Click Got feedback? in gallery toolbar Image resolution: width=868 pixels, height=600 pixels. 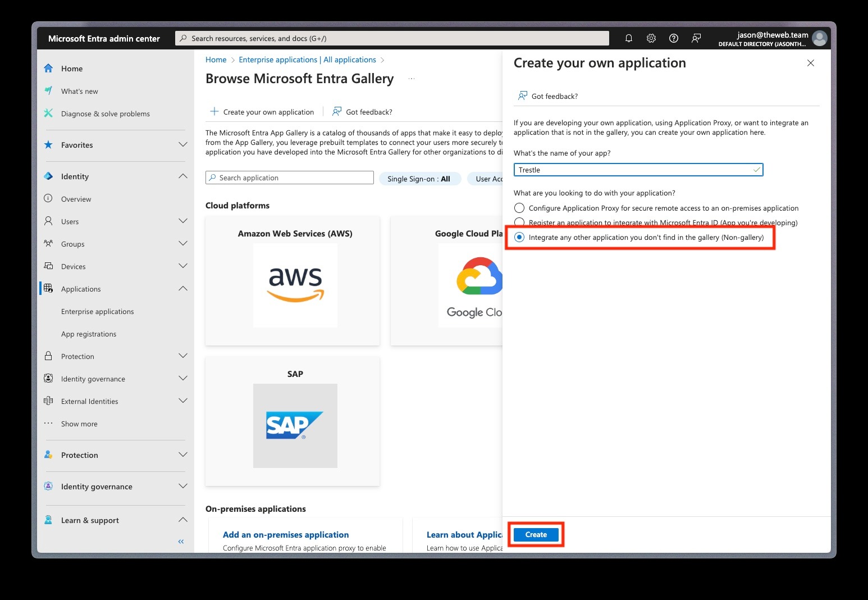[x=362, y=112]
